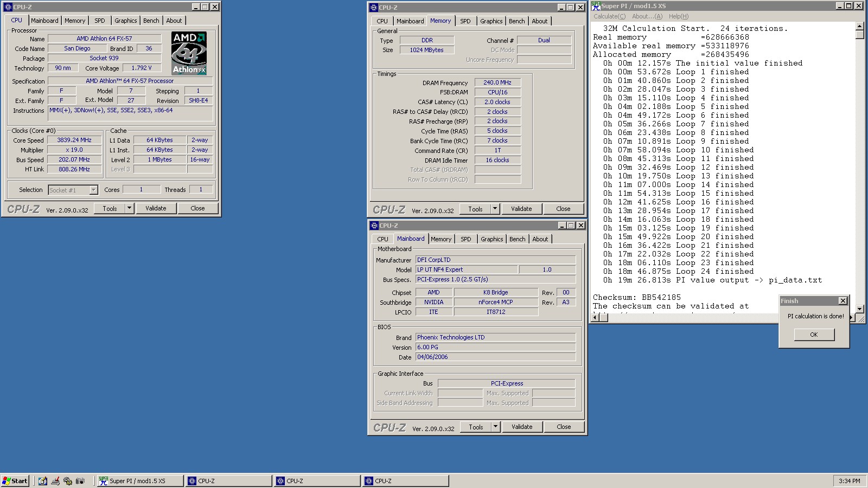Close the Finish dialog with X
This screenshot has width=868, height=488.
pos(843,301)
